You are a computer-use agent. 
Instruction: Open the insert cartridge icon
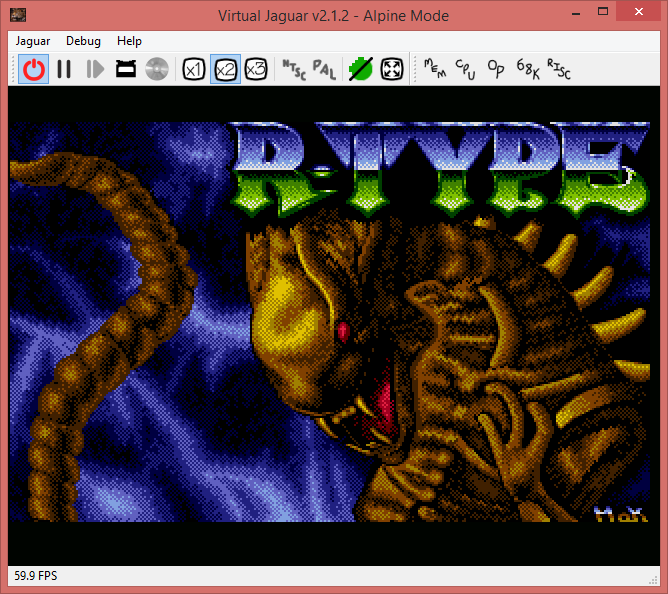(125, 69)
